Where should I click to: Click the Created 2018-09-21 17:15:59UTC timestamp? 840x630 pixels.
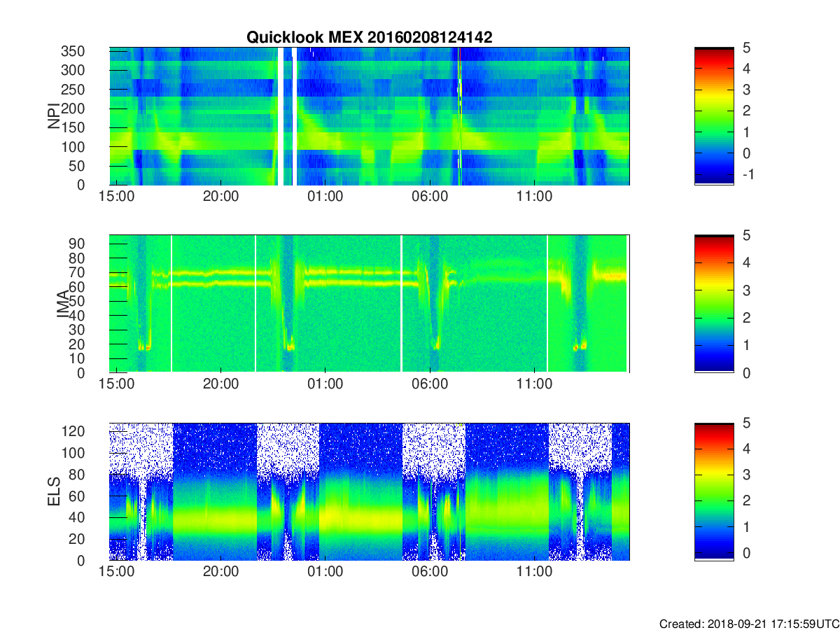[748, 623]
